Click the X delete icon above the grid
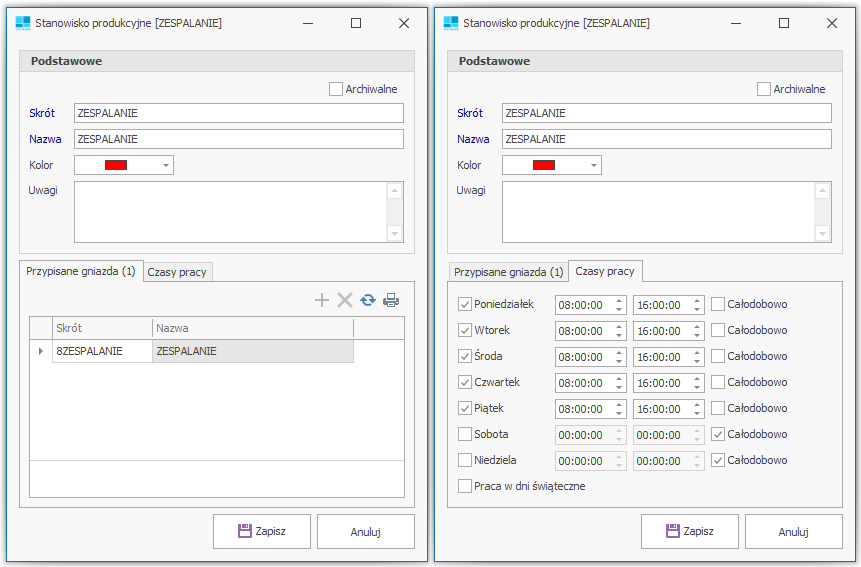Viewport: 861px width, 567px height. [x=345, y=300]
